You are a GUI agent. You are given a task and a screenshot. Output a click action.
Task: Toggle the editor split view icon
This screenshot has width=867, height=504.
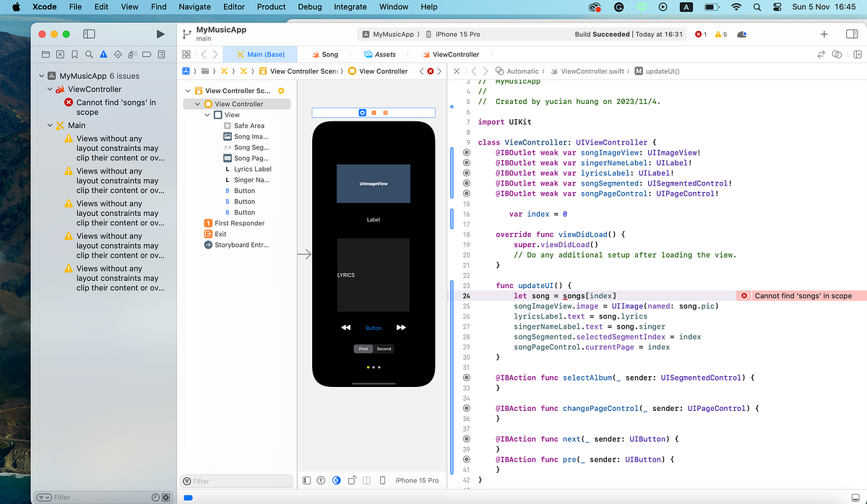point(857,53)
